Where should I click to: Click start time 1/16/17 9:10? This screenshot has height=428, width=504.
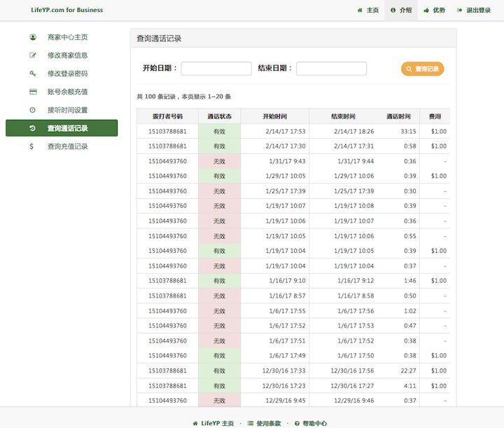[x=288, y=281]
